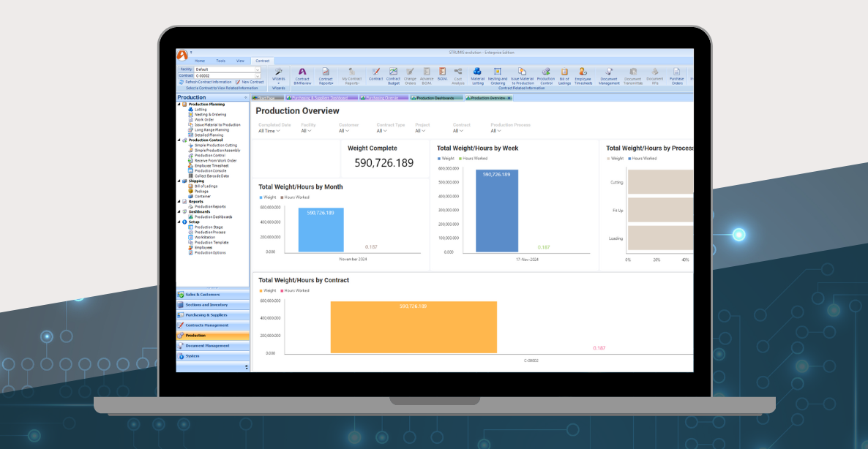Open the Completed Date filter dropdown
The height and width of the screenshot is (449, 868).
click(269, 131)
